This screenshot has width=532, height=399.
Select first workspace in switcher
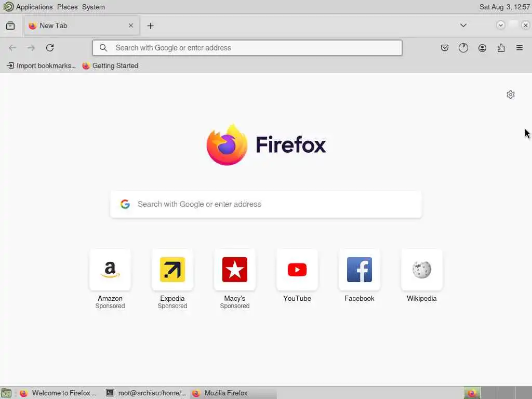click(472, 393)
